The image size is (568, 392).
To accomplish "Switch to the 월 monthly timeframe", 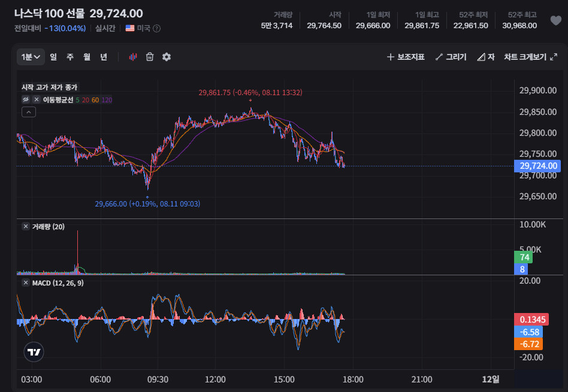I will [86, 57].
